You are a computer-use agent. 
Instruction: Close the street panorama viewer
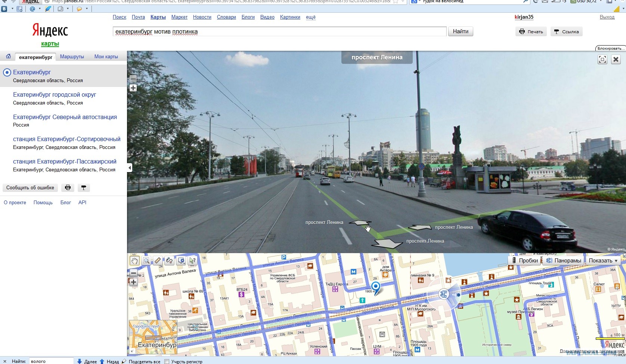(x=616, y=59)
